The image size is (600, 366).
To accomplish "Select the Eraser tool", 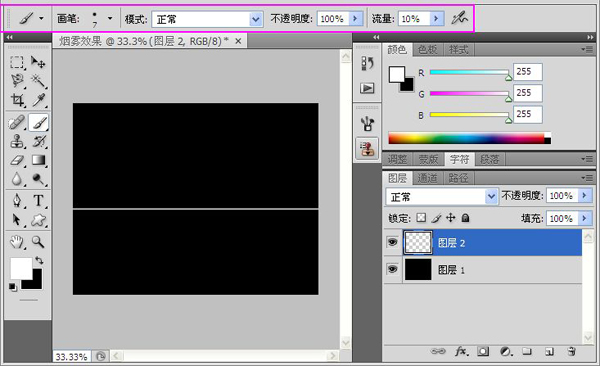I will [17, 160].
